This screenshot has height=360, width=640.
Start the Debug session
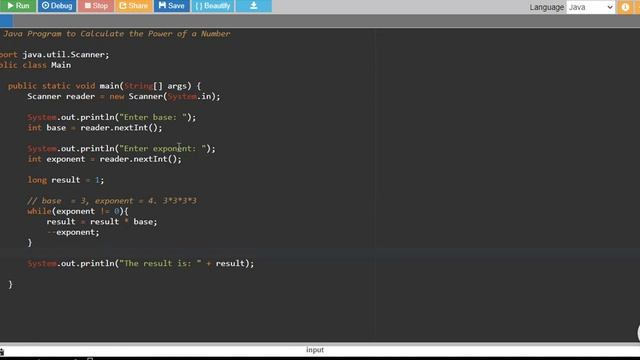[x=57, y=6]
